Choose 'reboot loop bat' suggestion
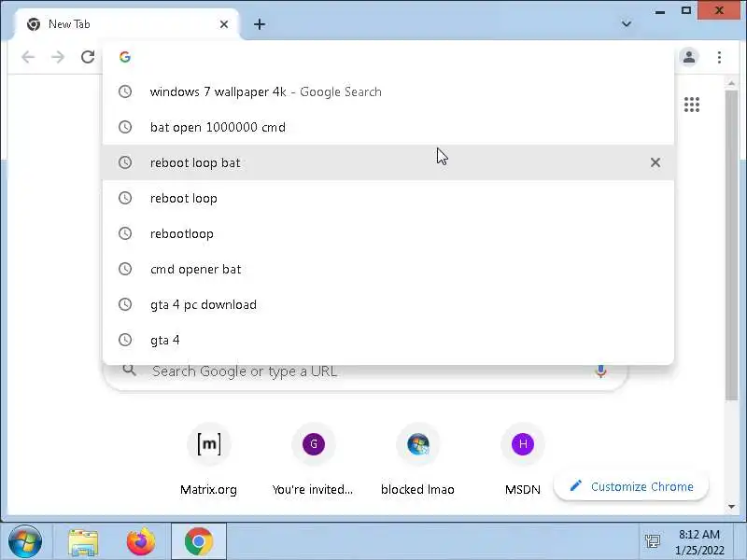This screenshot has width=747, height=560. click(388, 162)
